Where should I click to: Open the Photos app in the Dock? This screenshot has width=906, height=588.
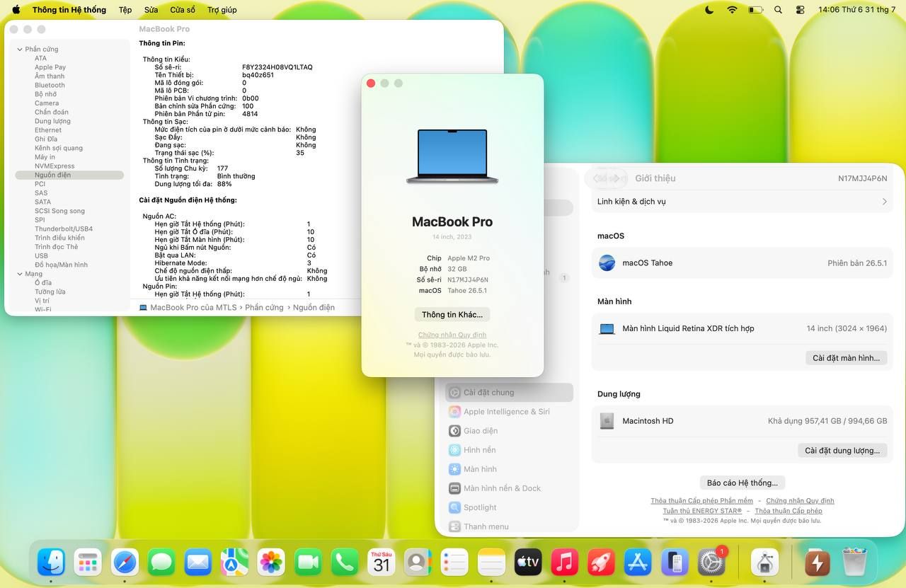click(x=271, y=563)
